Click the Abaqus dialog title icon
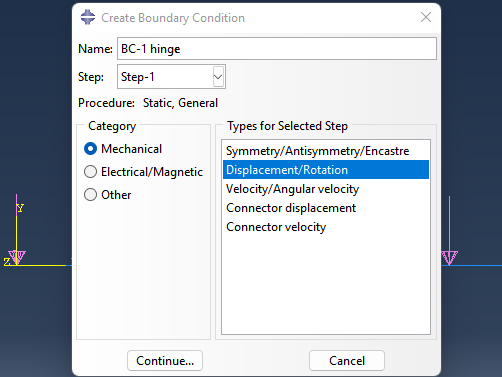502x377 pixels. point(88,17)
